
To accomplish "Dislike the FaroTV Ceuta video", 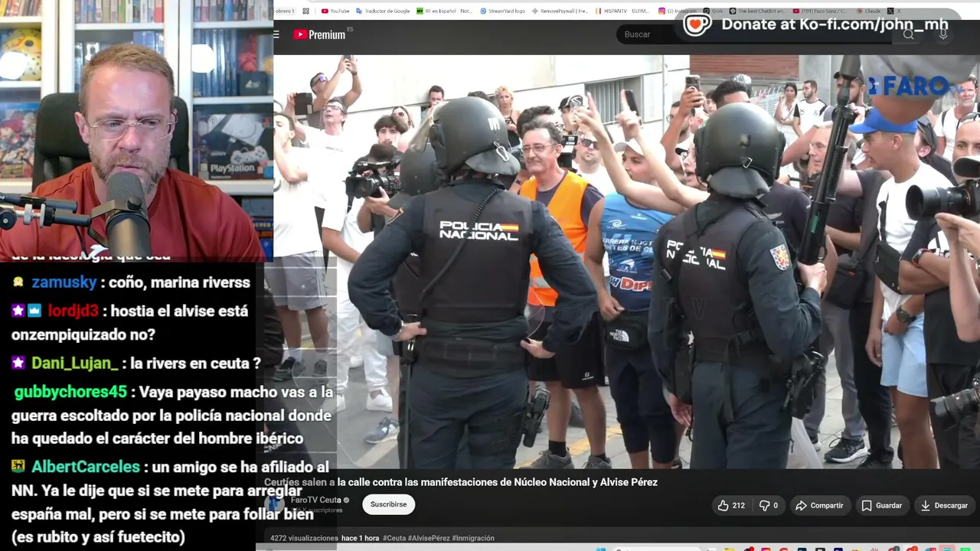I will (x=768, y=505).
